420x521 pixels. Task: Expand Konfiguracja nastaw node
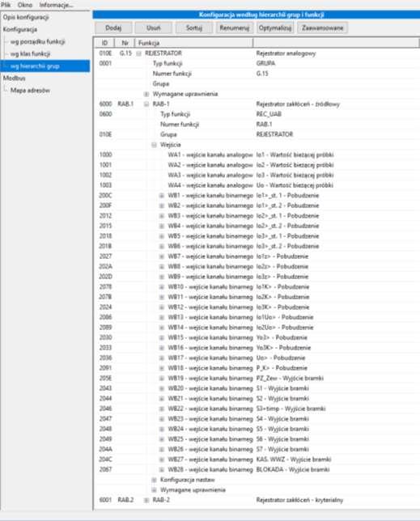coord(155,480)
